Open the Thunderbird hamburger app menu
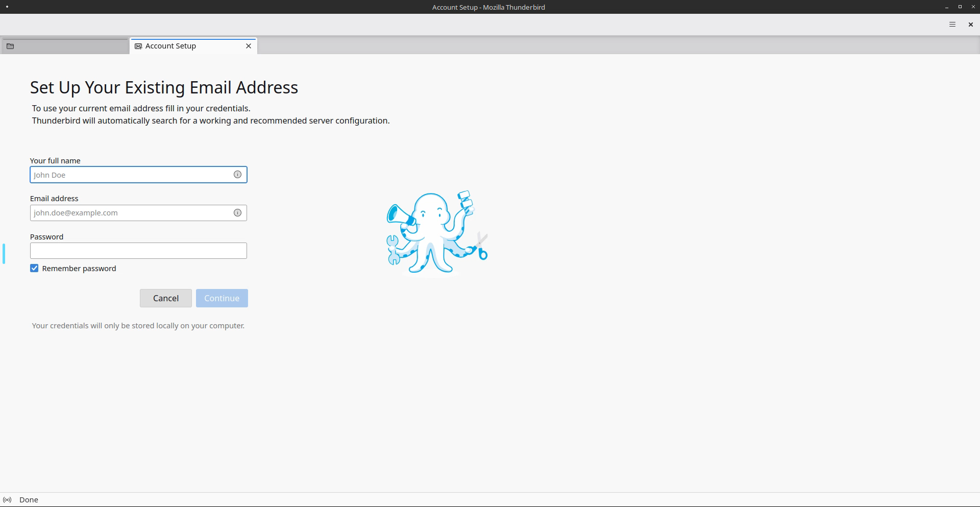 click(952, 25)
